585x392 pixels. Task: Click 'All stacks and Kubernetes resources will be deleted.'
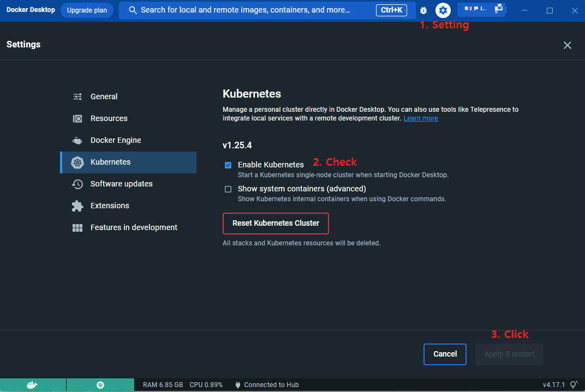[301, 243]
